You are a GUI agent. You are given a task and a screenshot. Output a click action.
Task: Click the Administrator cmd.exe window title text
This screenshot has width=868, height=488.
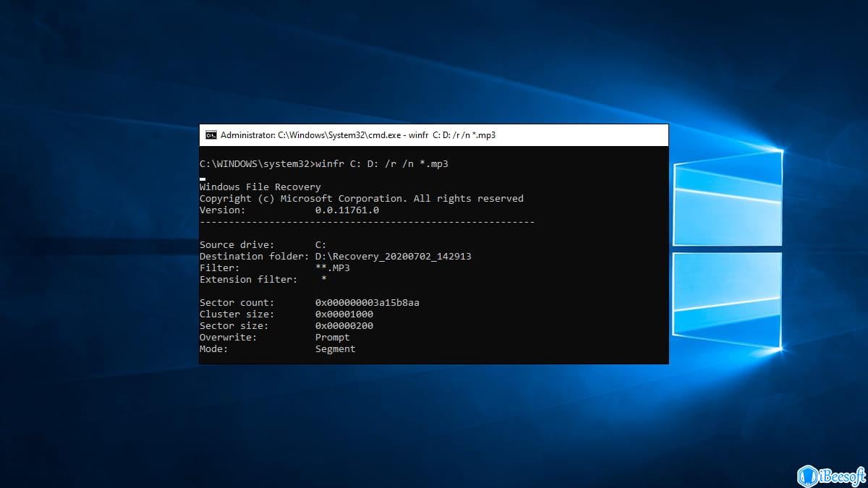[358, 134]
